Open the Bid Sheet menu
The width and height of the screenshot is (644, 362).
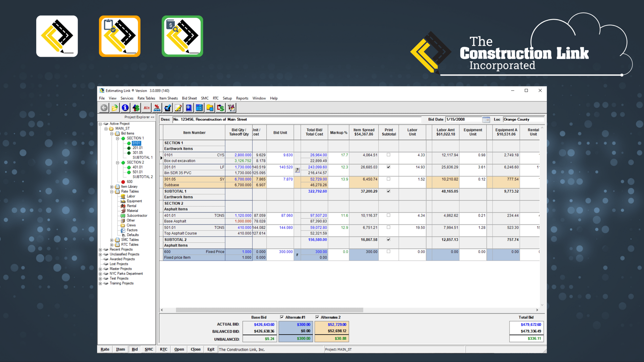click(189, 98)
